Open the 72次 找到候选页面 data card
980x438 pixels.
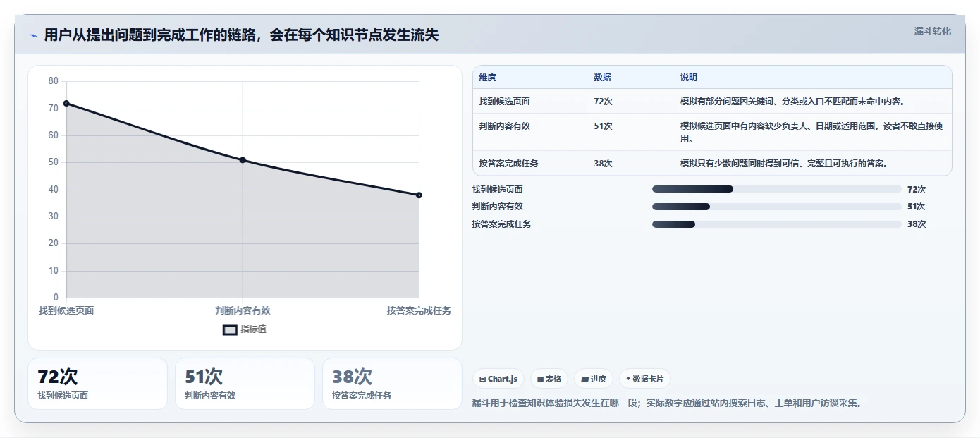pos(97,384)
